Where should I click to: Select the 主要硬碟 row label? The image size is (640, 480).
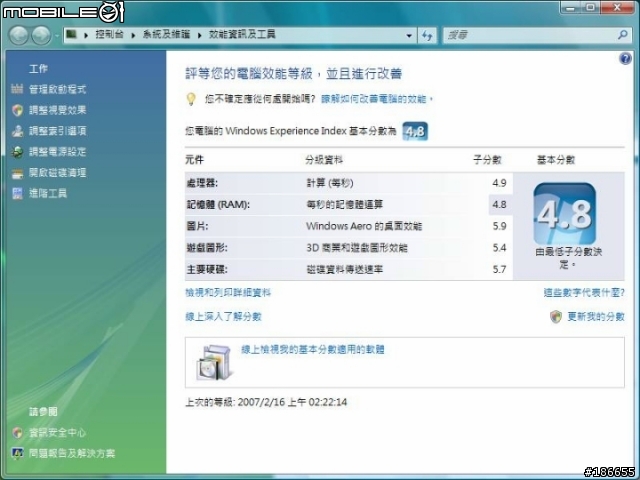[x=207, y=269]
